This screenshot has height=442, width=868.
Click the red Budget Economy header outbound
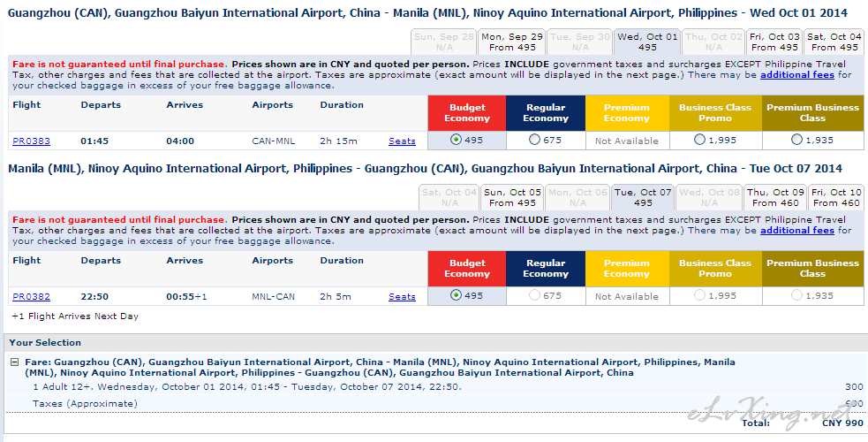pyautogui.click(x=466, y=113)
